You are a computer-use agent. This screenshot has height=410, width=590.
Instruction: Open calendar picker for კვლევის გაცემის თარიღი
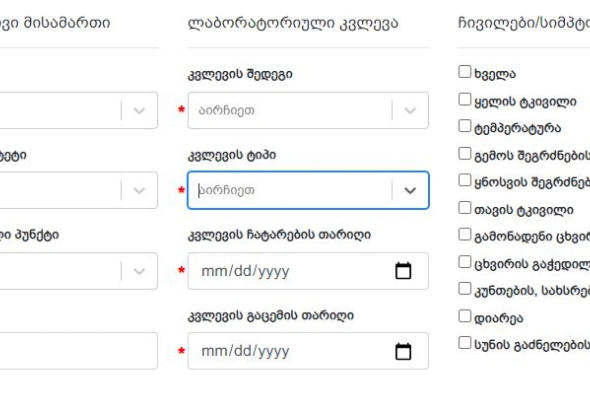(403, 351)
